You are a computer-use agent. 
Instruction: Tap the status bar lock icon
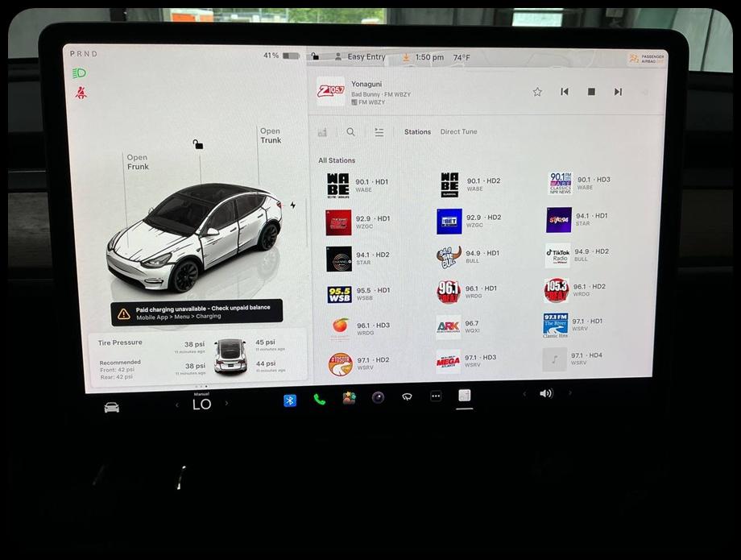315,56
